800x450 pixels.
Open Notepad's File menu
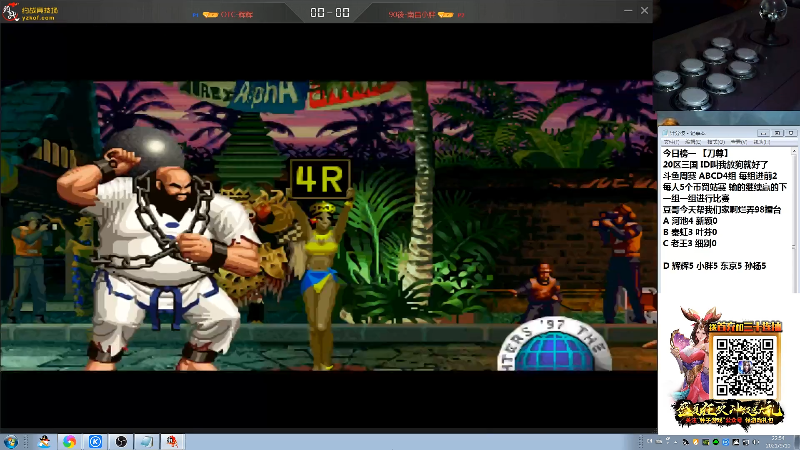point(671,142)
